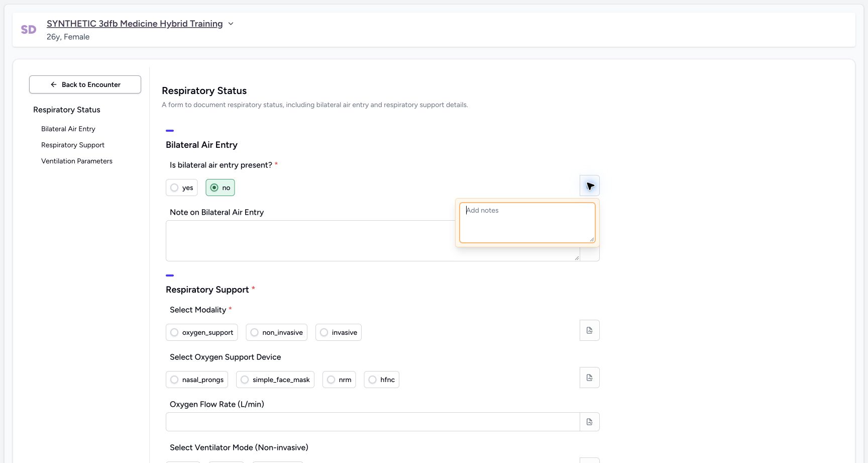The width and height of the screenshot is (868, 463).
Task: Jump to Respiratory Support section
Action: [x=73, y=145]
